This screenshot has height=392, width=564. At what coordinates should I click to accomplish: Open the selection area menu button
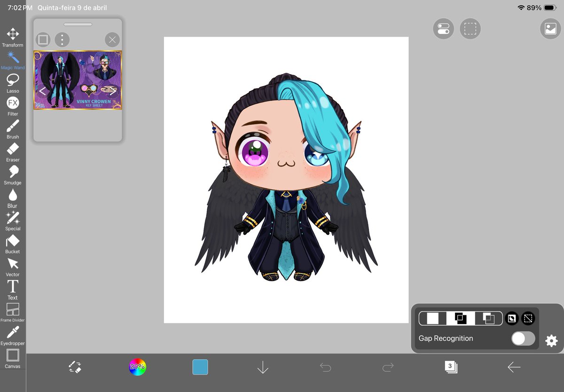click(470, 29)
